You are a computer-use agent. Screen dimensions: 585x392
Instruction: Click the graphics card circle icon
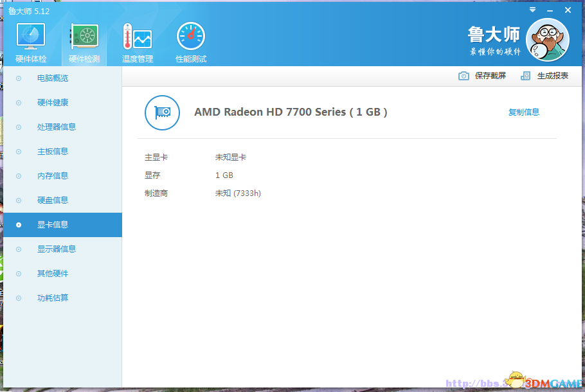[162, 112]
